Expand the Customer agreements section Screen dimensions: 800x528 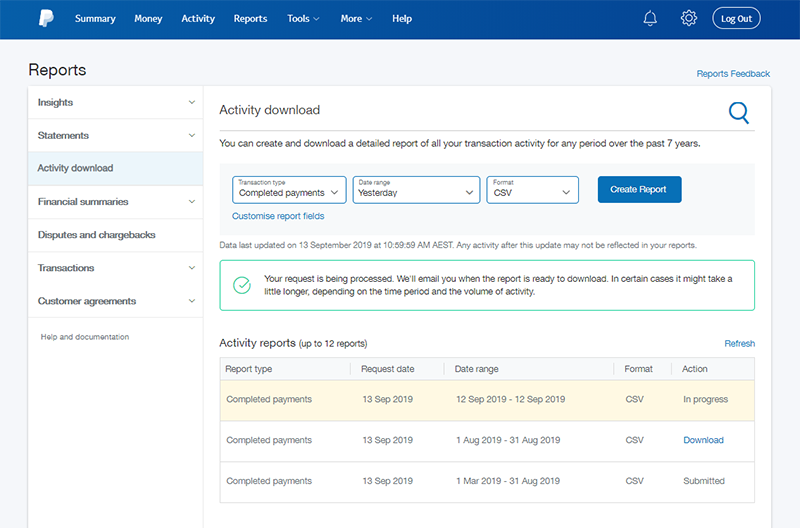tap(115, 301)
